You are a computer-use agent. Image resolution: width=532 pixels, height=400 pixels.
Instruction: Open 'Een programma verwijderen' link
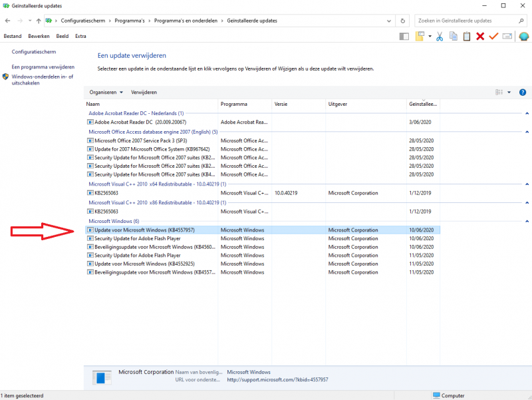tap(43, 67)
